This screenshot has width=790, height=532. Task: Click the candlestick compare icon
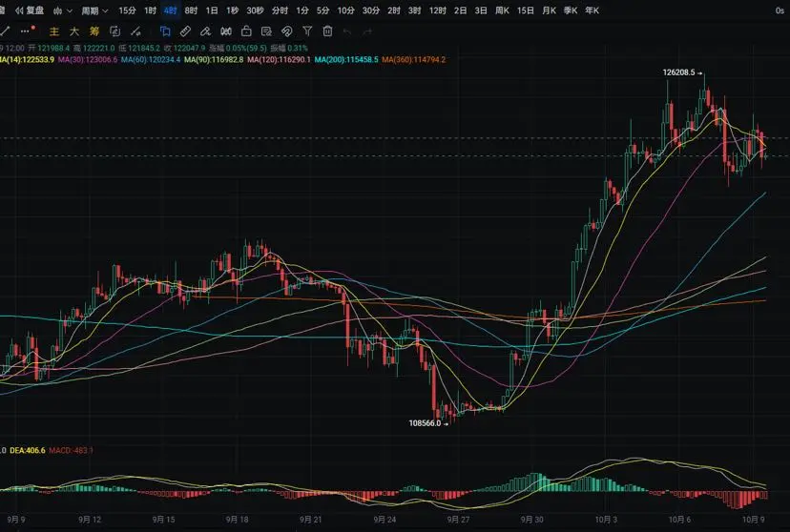[x=226, y=31]
